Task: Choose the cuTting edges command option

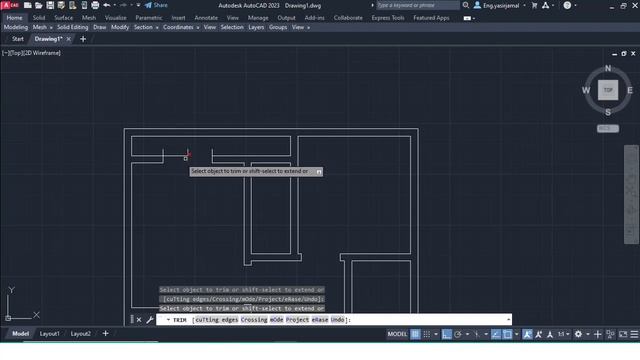Action: [216, 320]
